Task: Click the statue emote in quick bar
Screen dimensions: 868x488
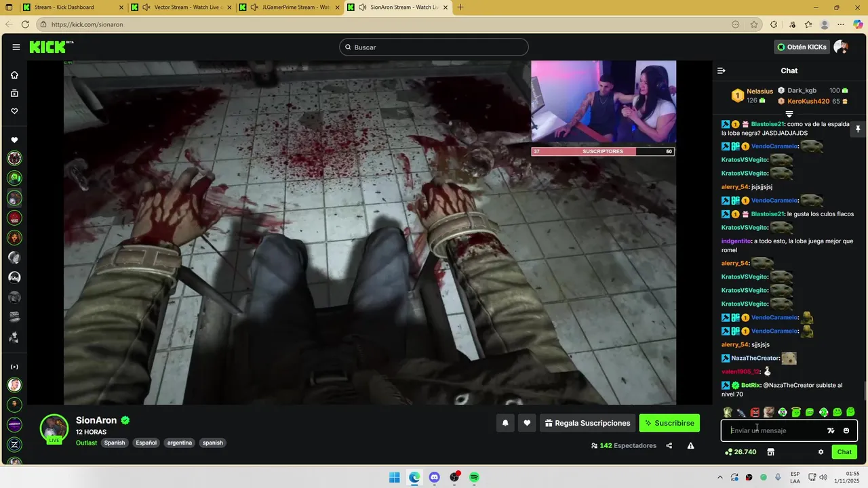Action: coord(728,412)
